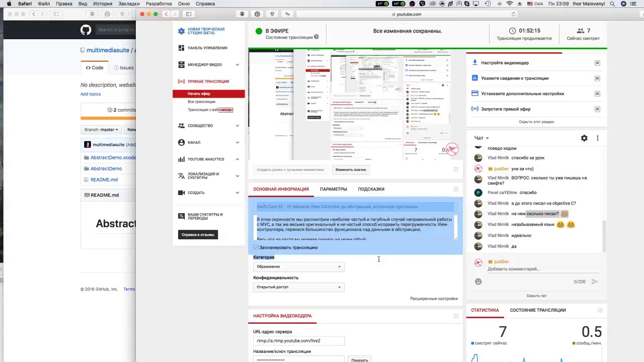Open New Creator Studio beta gear icon

click(181, 31)
